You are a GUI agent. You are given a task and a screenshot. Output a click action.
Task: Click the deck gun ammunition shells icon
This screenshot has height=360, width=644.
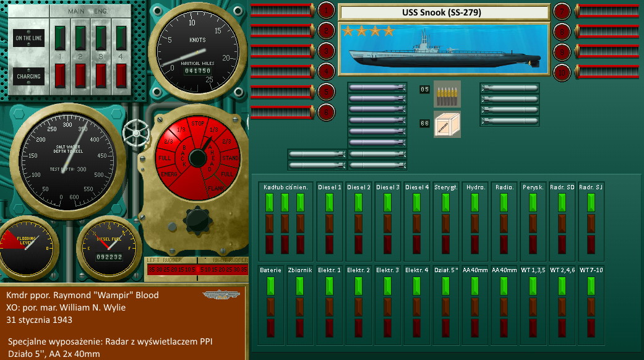[447, 93]
